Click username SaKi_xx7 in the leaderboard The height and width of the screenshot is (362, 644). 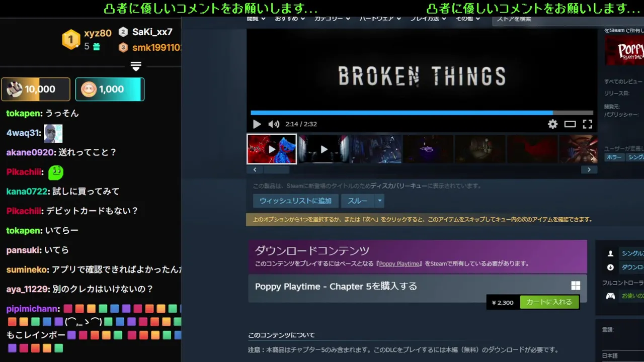152,32
